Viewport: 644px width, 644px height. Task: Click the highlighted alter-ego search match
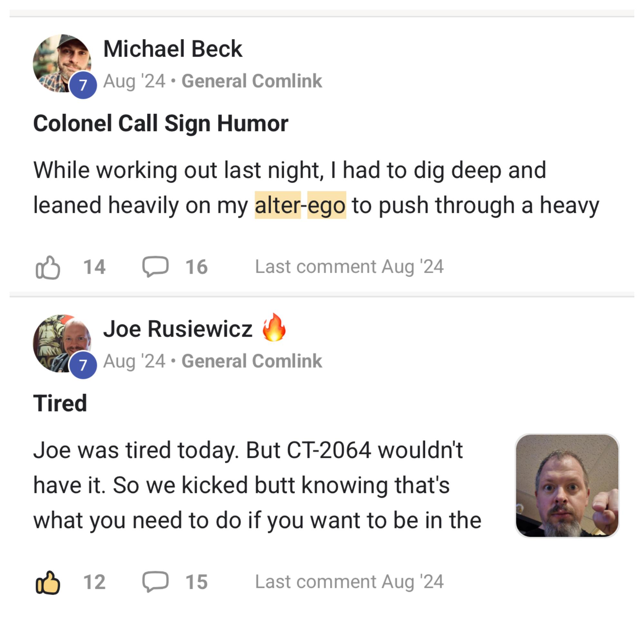[x=300, y=205]
